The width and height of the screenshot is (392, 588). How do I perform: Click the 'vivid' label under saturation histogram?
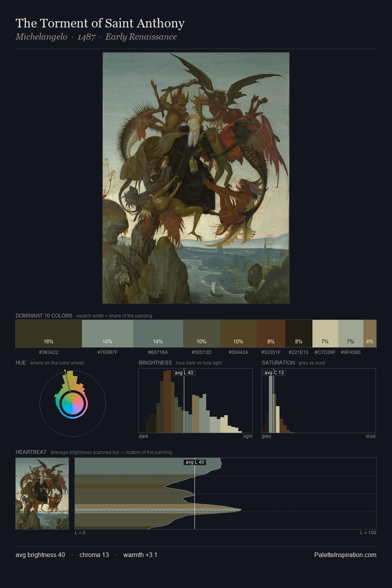pos(370,436)
